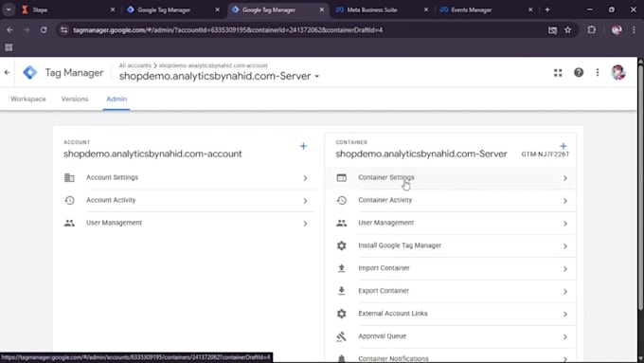Viewport: 644px width, 363px height.
Task: Open the Chrome three-dot menu
Action: click(x=634, y=30)
